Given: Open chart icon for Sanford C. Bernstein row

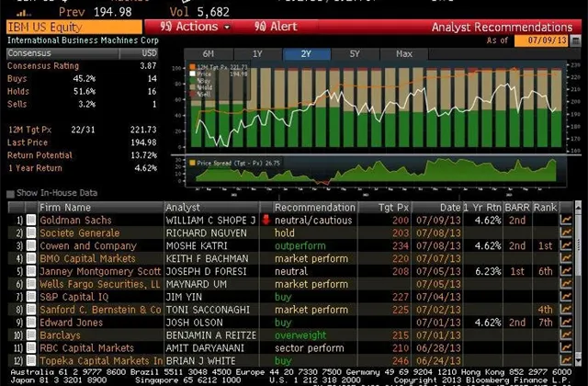Looking at the screenshot, I should pyautogui.click(x=566, y=310).
